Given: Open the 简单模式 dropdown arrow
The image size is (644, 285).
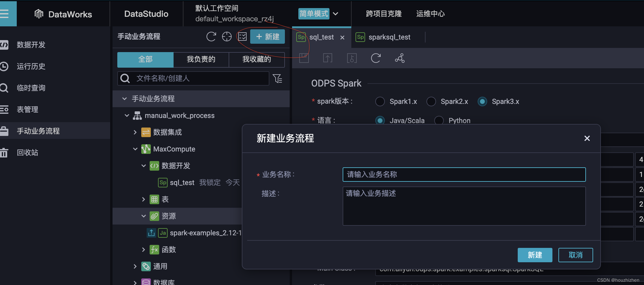Looking at the screenshot, I should coord(336,14).
